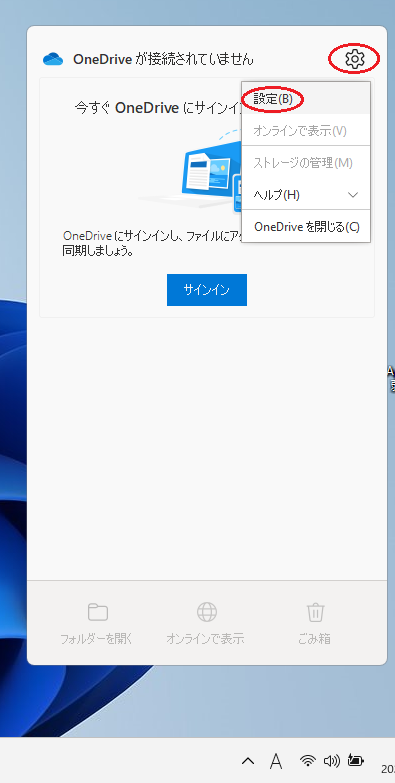Click the オンラインで表示 globe icon at bottom

pos(207,612)
